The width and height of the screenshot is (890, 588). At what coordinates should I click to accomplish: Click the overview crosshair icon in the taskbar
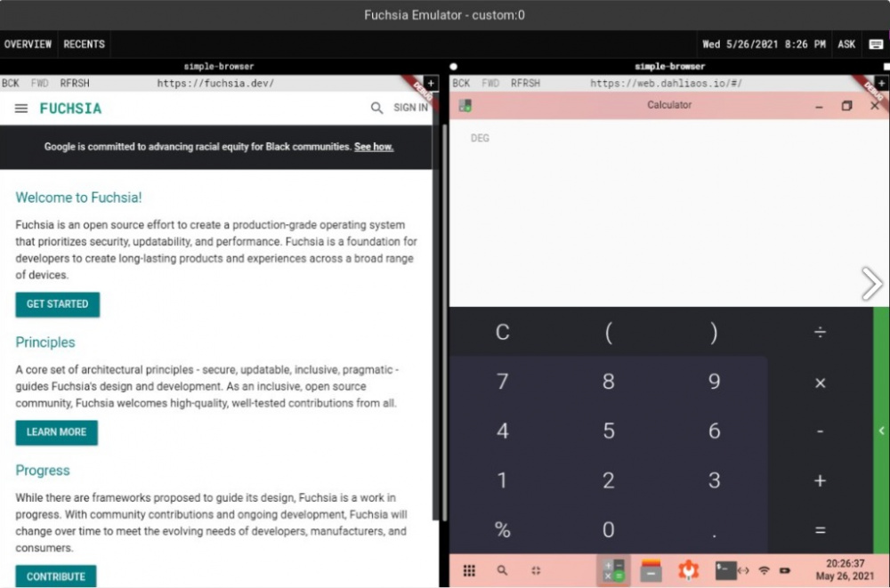pos(536,570)
